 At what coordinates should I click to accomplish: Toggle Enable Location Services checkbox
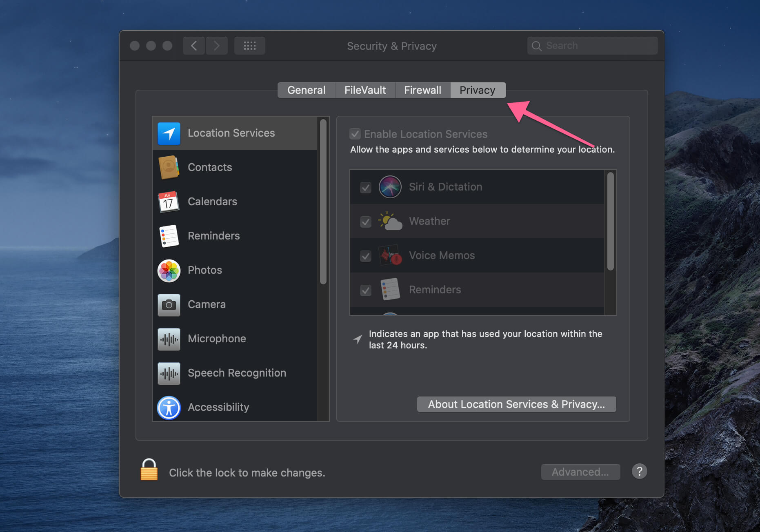pyautogui.click(x=355, y=134)
